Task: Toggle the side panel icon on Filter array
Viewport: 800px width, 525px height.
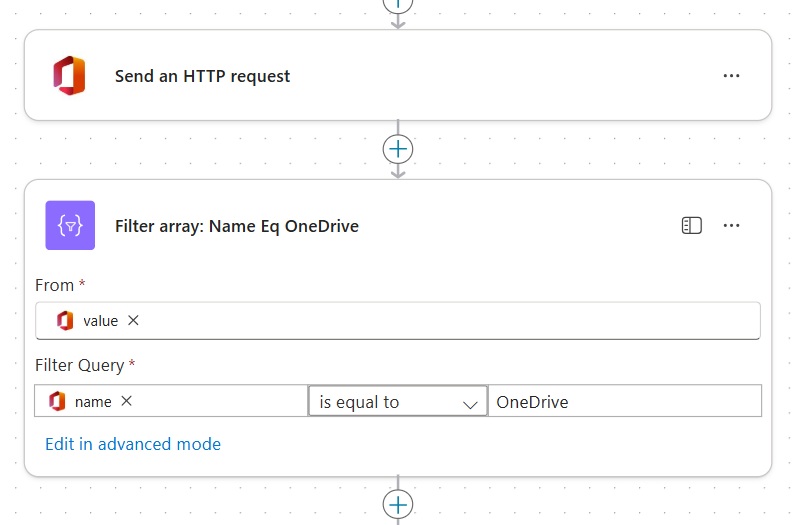Action: 691,226
